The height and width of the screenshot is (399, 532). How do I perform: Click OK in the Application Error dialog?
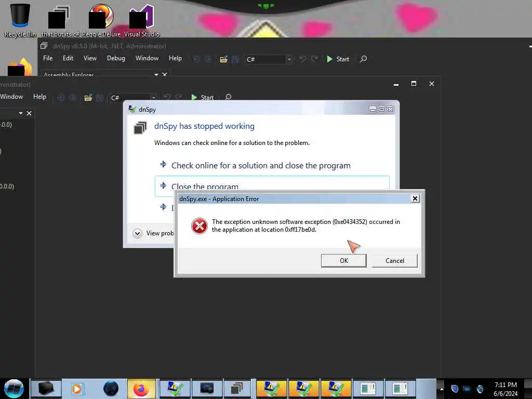[344, 261]
